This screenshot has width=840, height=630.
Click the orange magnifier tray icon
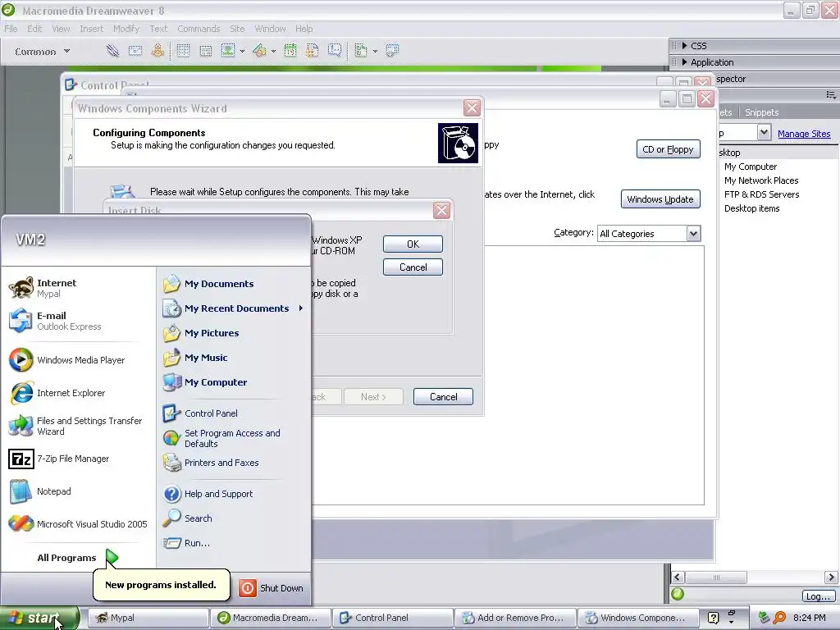(780, 618)
